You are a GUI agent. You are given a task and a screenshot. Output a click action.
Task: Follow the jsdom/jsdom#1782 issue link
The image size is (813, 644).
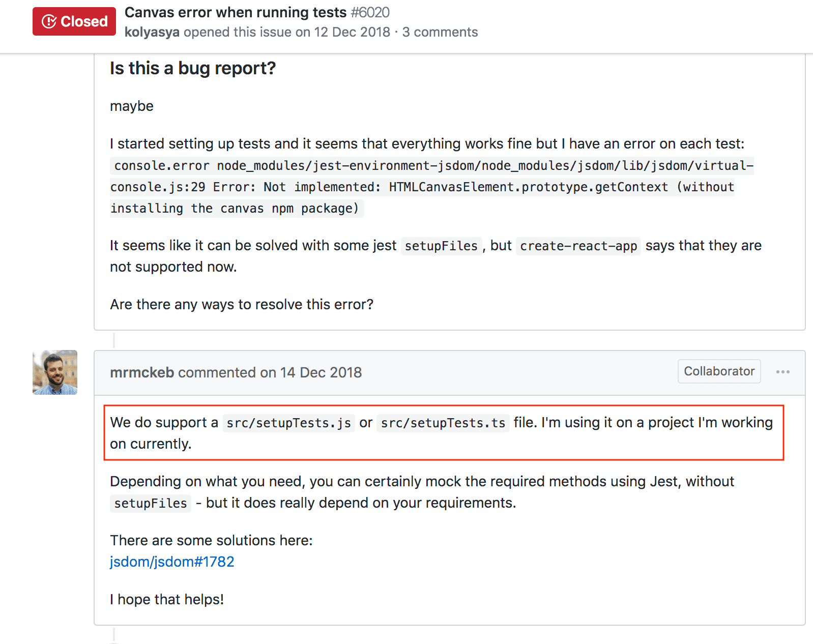(172, 562)
